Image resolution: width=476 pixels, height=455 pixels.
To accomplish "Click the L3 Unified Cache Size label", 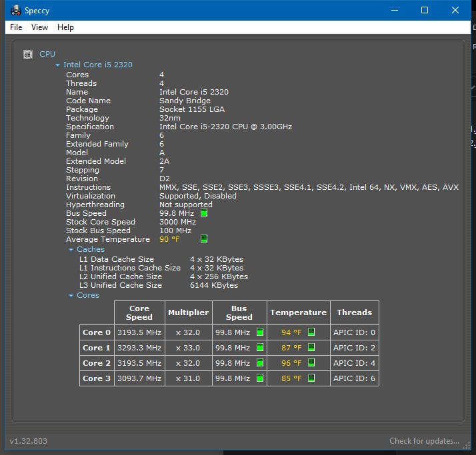I will (121, 285).
